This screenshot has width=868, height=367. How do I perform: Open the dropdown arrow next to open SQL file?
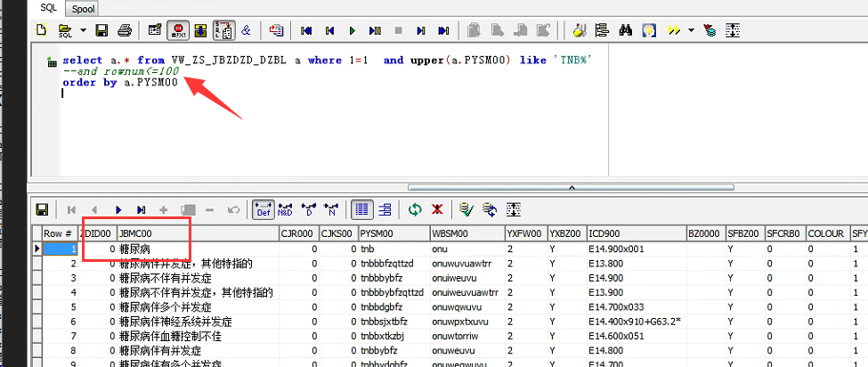(83, 30)
